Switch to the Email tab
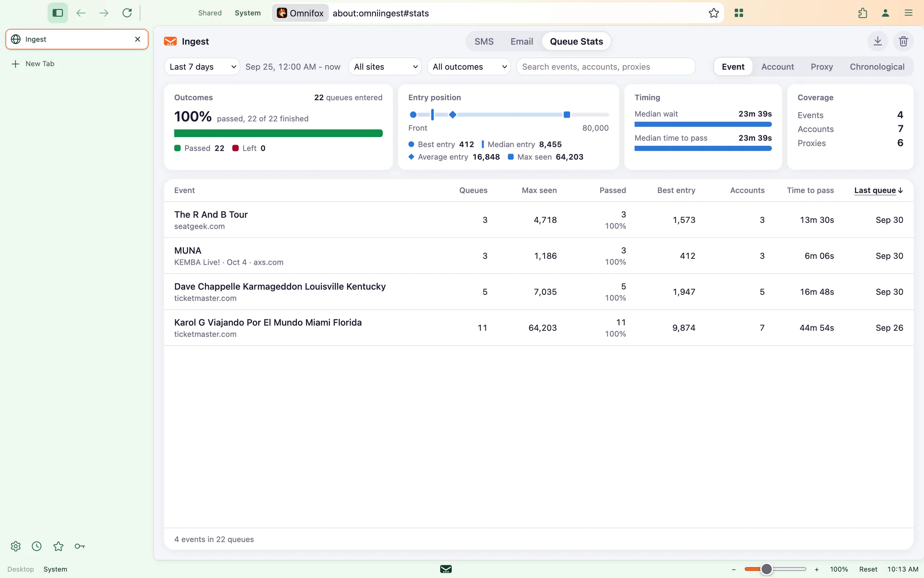The height and width of the screenshot is (578, 924). click(x=522, y=41)
